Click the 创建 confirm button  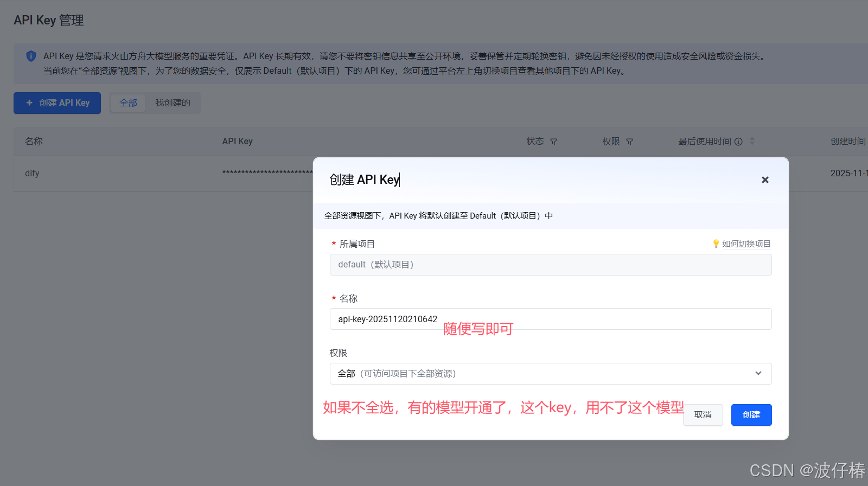751,415
